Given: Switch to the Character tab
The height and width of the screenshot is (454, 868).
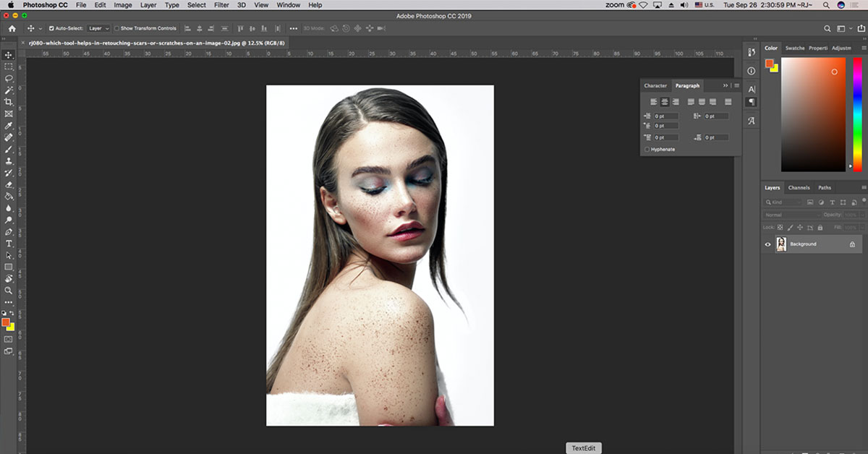Looking at the screenshot, I should click(x=655, y=85).
